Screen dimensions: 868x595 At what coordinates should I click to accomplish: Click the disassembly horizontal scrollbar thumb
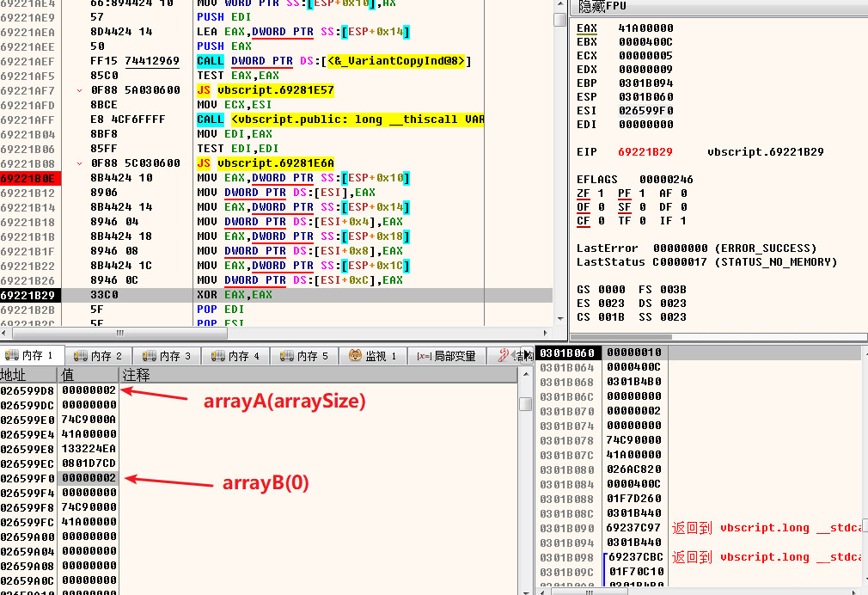[x=119, y=333]
